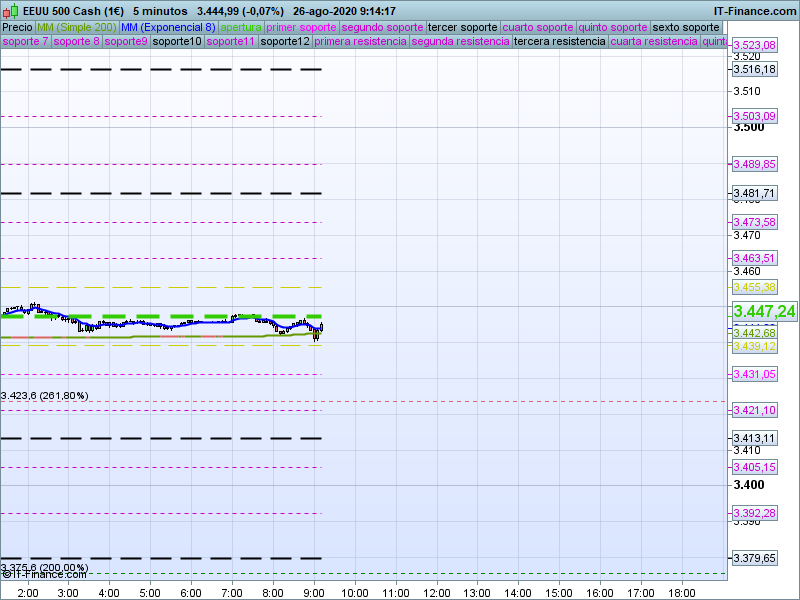Select the apertura legend label
The image size is (800, 600).
click(242, 27)
